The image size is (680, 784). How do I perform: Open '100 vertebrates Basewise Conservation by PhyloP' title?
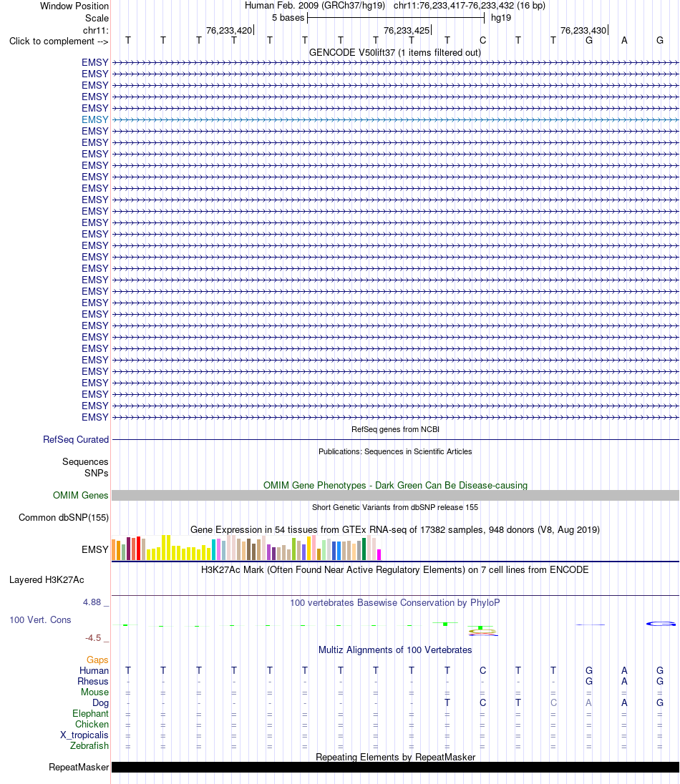coord(395,602)
